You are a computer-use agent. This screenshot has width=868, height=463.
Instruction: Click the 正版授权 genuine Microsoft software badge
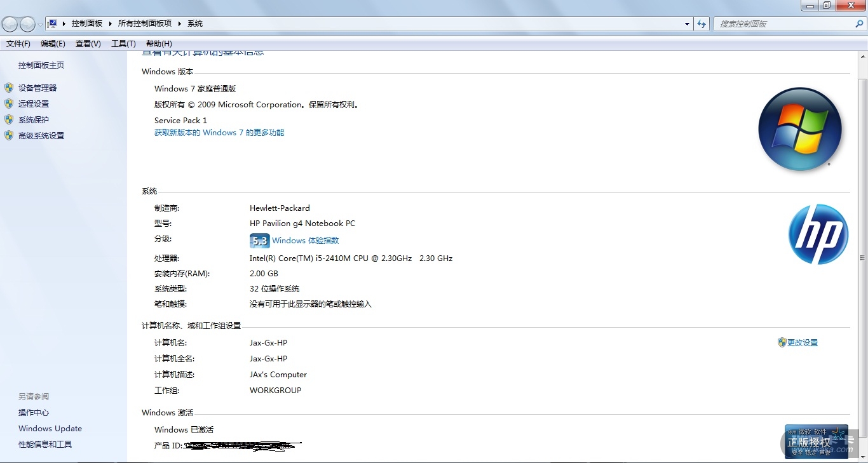[817, 441]
